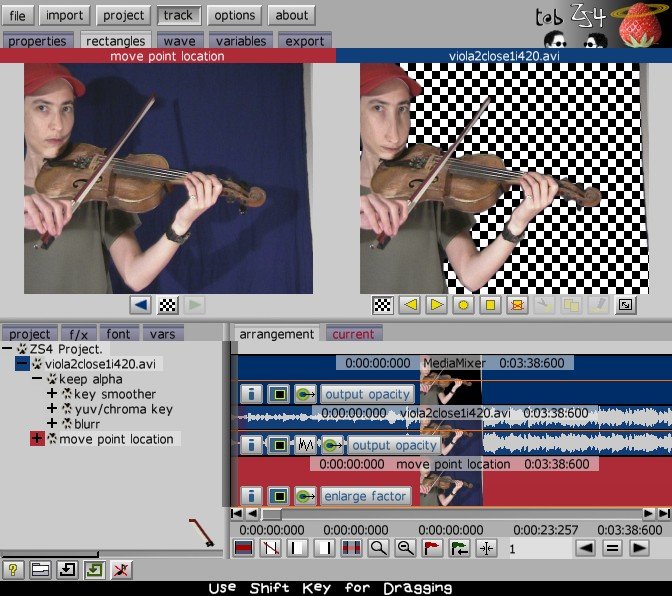Screen dimensions: 672x596
Task: Collapse the keep alpha tree node
Action: tap(37, 380)
